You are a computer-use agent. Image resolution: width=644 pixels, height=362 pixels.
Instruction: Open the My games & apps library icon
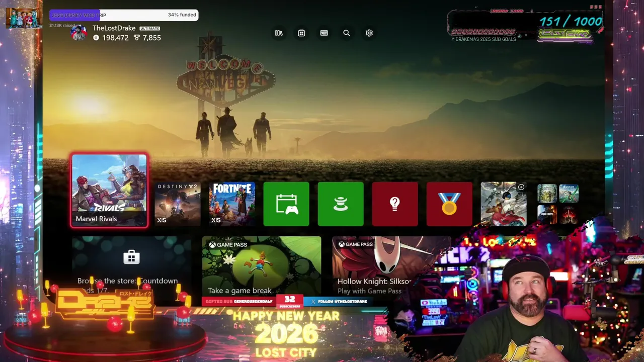coord(279,33)
